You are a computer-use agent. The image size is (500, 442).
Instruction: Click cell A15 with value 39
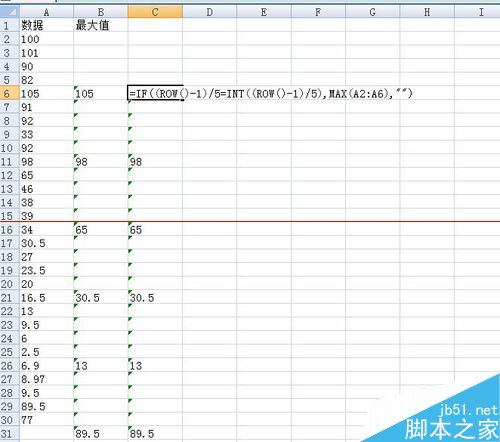(47, 216)
